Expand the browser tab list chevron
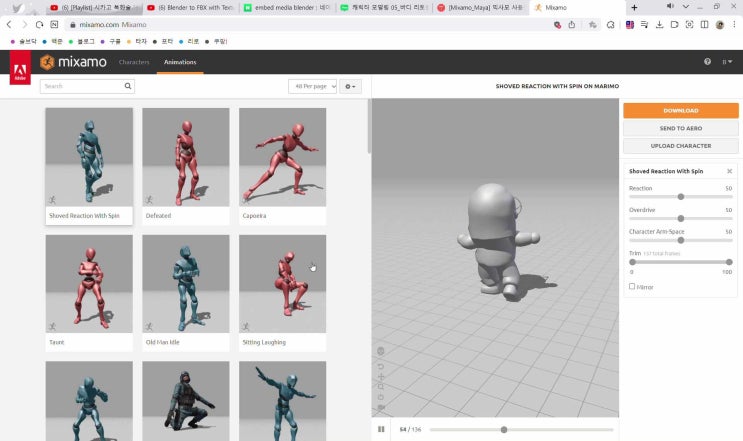The height and width of the screenshot is (441, 743). tap(686, 7)
